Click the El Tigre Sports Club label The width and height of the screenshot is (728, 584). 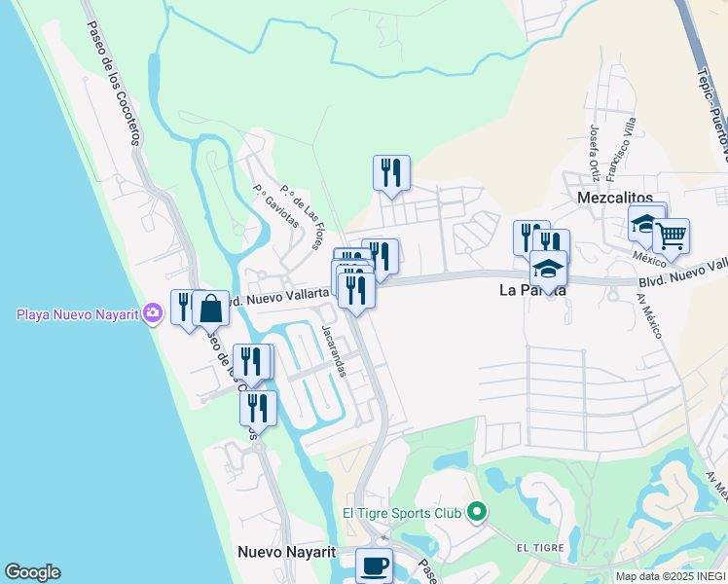[402, 514]
